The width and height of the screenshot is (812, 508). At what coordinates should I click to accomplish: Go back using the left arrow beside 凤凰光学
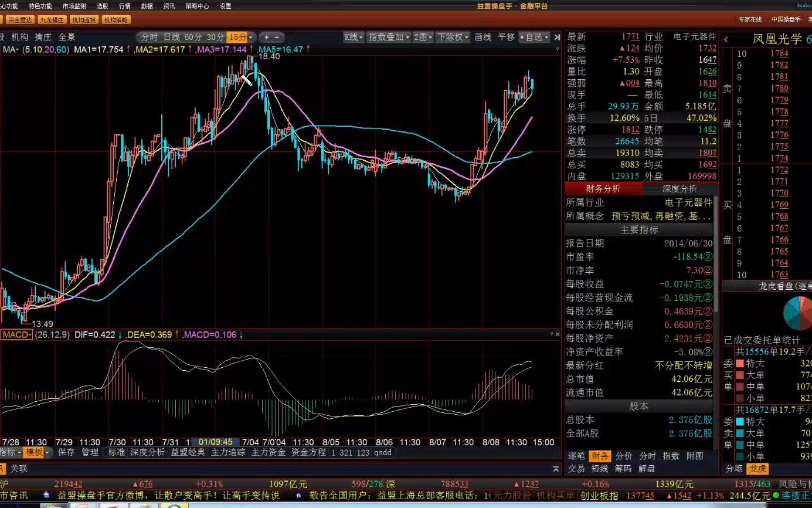click(x=726, y=39)
